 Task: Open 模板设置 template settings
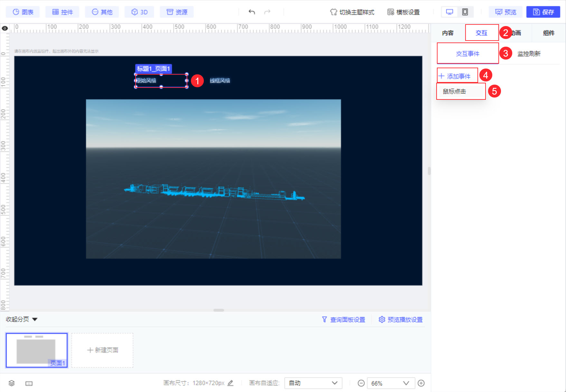pyautogui.click(x=403, y=12)
